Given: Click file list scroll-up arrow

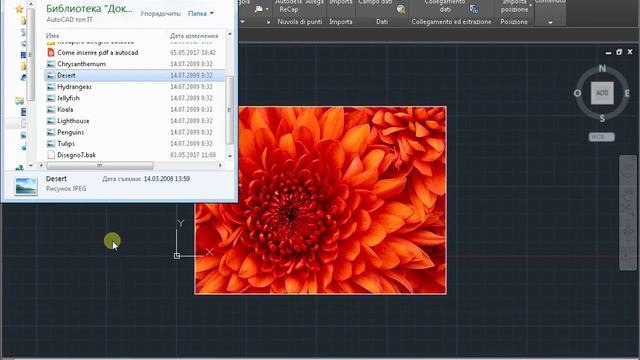Looking at the screenshot, I should pyautogui.click(x=229, y=34).
